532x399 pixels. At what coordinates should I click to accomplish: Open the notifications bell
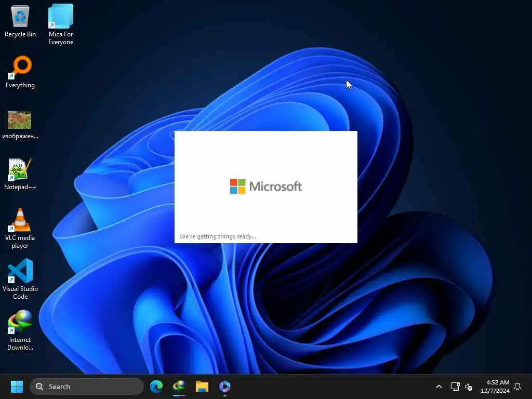click(x=517, y=387)
